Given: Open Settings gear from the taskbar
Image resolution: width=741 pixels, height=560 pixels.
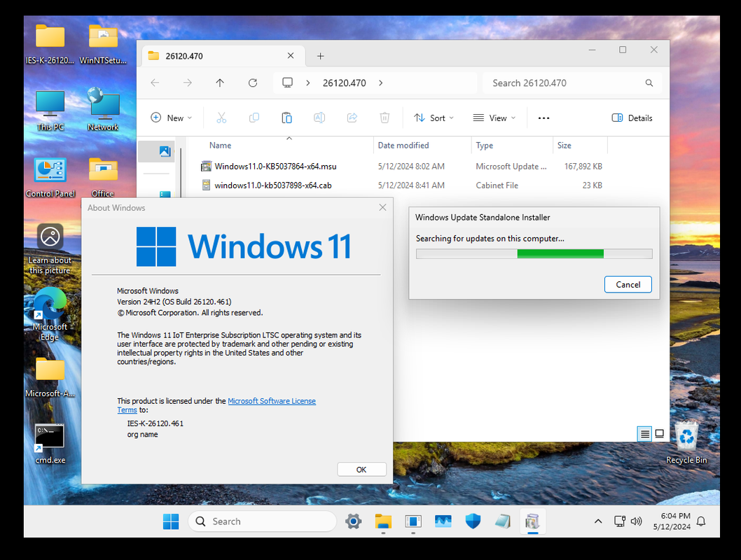Looking at the screenshot, I should tap(353, 521).
